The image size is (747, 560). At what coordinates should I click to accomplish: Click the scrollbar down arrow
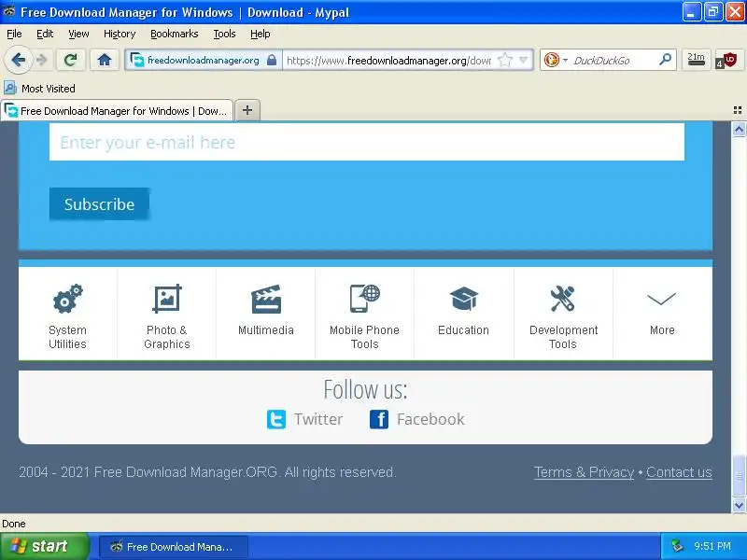[x=739, y=505]
